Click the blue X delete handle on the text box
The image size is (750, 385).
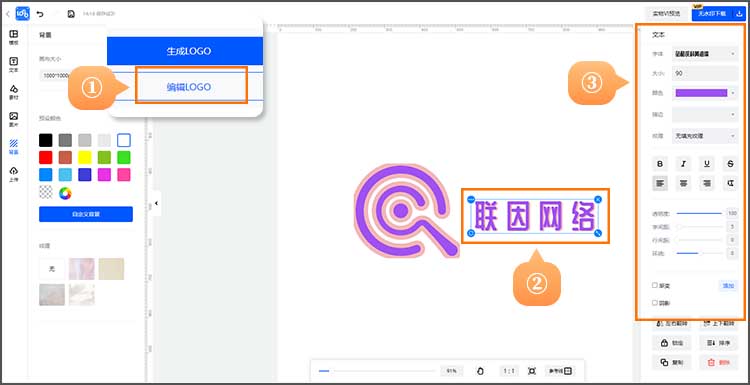click(598, 199)
